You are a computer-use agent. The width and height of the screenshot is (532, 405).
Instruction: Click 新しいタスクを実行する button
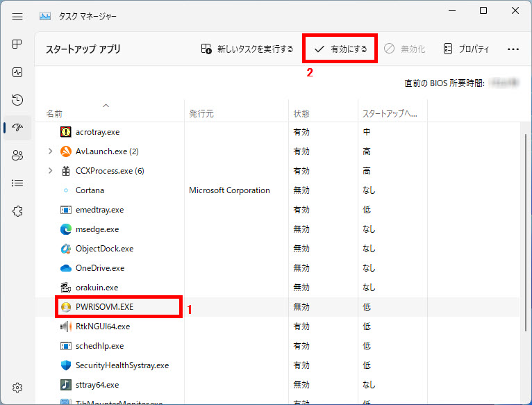tap(247, 49)
